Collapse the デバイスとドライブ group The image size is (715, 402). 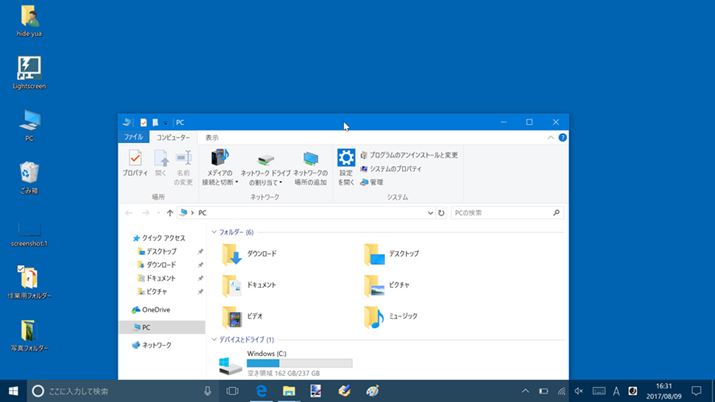pyautogui.click(x=212, y=340)
